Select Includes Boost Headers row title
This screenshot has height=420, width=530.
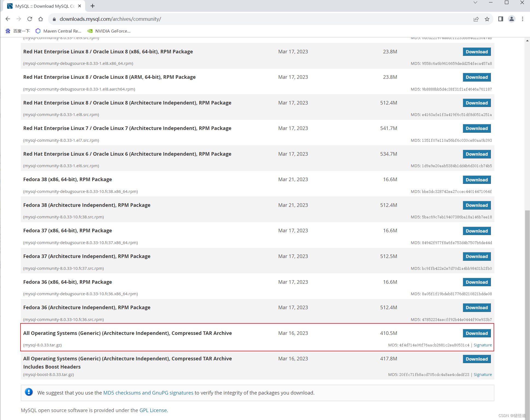click(52, 367)
